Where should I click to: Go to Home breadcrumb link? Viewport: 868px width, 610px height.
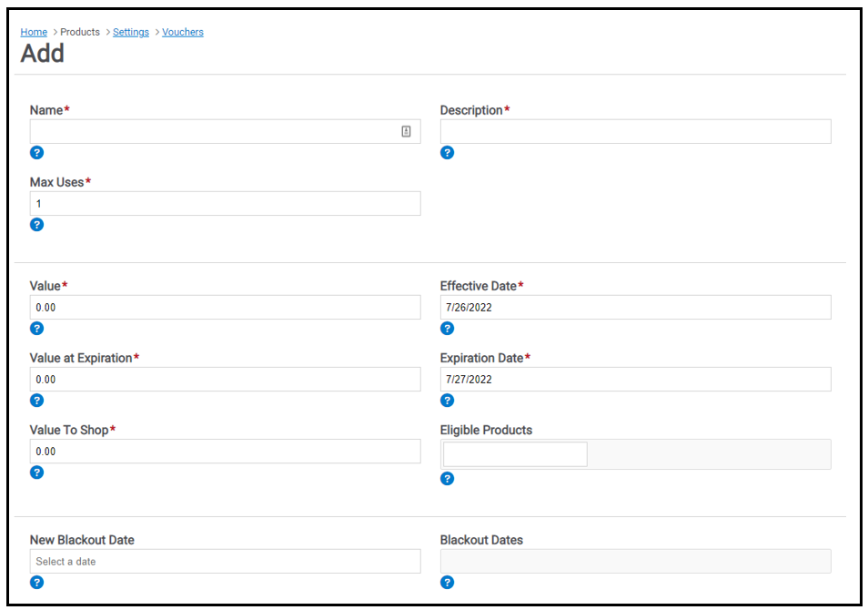click(x=34, y=32)
